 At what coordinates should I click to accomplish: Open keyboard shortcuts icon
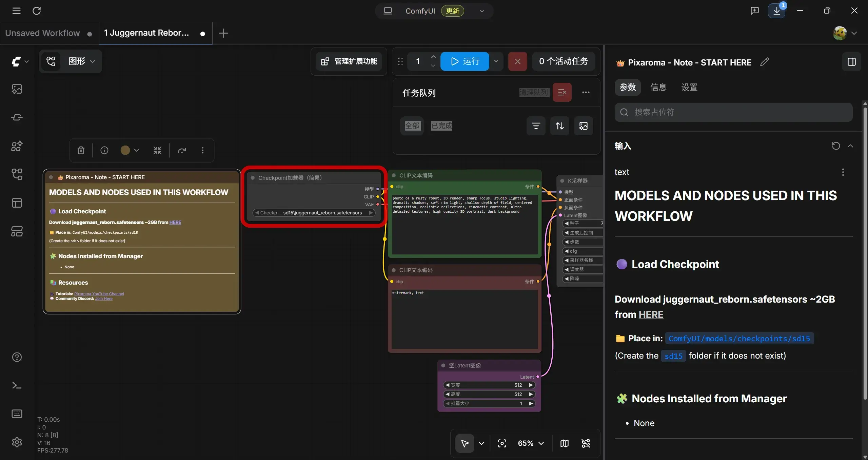coord(17,414)
